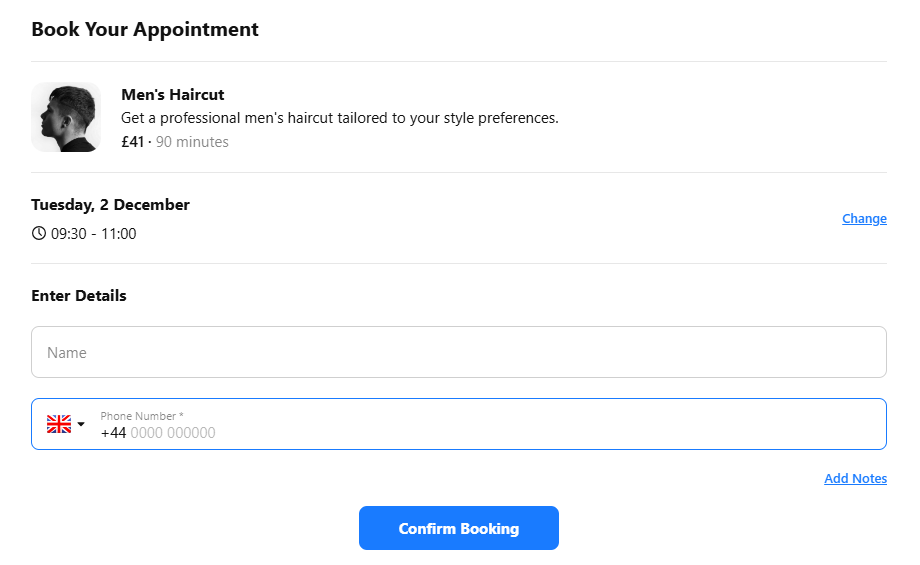Click the haircut service description text
The width and height of the screenshot is (920, 565).
(339, 118)
